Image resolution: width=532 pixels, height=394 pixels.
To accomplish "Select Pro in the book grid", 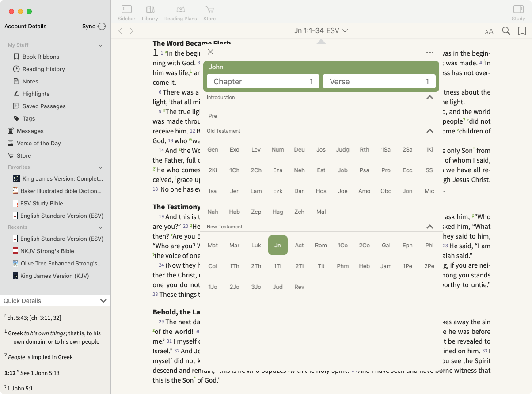I will pos(386,170).
